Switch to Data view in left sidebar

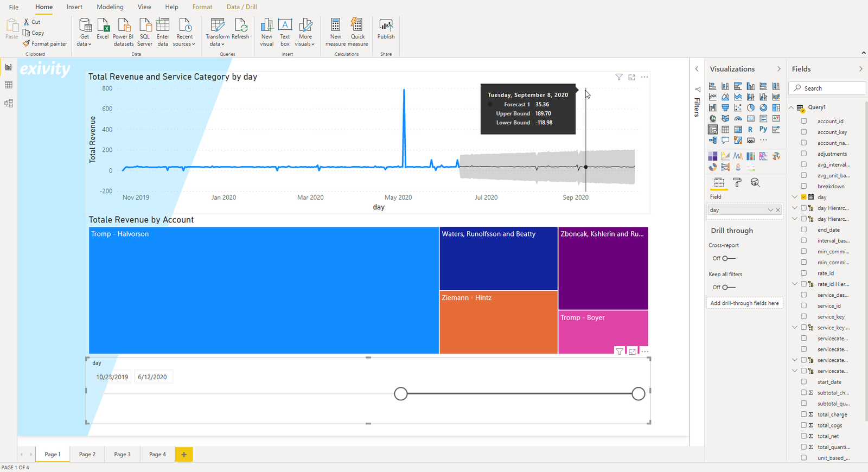pyautogui.click(x=9, y=85)
